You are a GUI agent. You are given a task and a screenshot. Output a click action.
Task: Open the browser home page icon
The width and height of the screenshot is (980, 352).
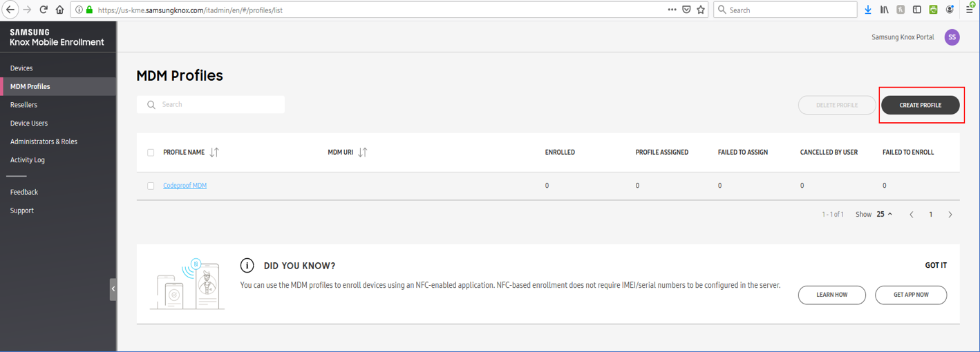pyautogui.click(x=59, y=10)
